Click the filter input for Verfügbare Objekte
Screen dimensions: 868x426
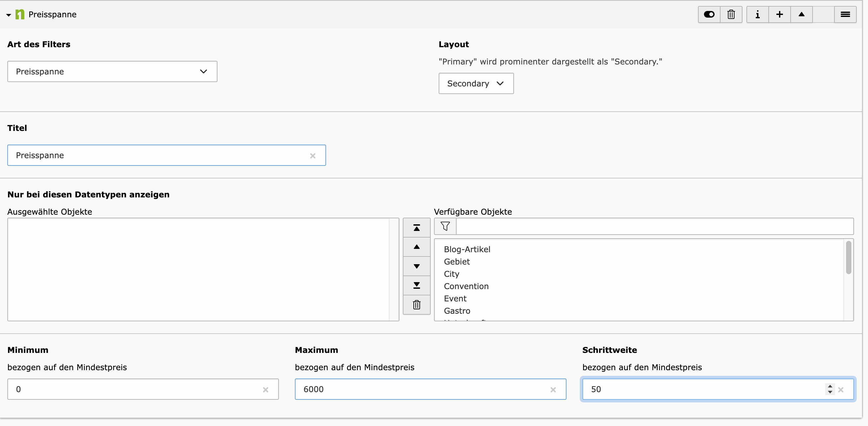coord(654,226)
